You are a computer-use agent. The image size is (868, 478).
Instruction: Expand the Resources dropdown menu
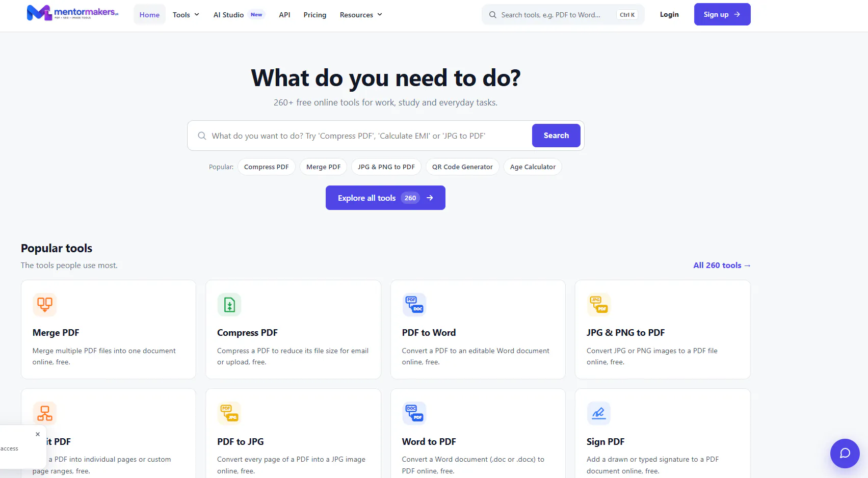pos(361,15)
